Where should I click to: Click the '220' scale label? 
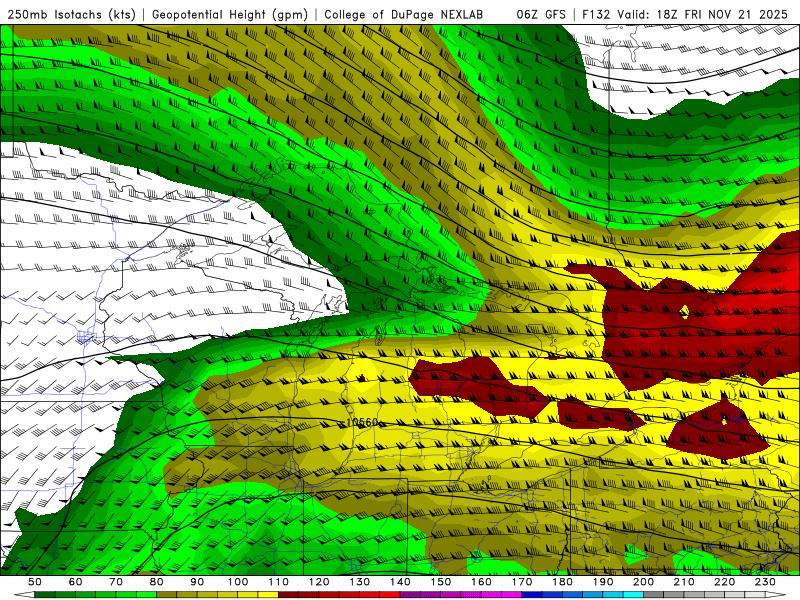[x=725, y=582]
